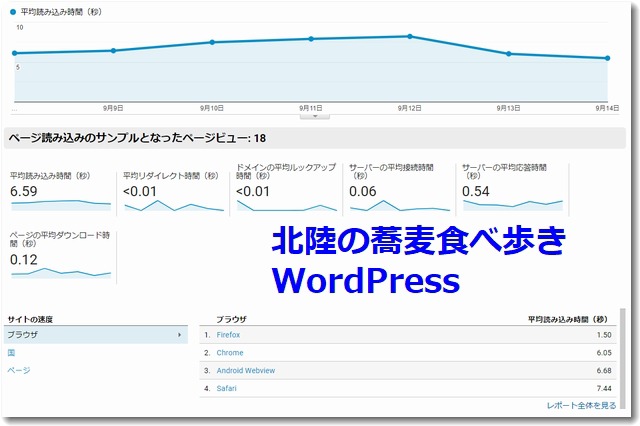
Task: Select the ドメインの平均ルックアップ時間 metric card
Action: click(287, 190)
